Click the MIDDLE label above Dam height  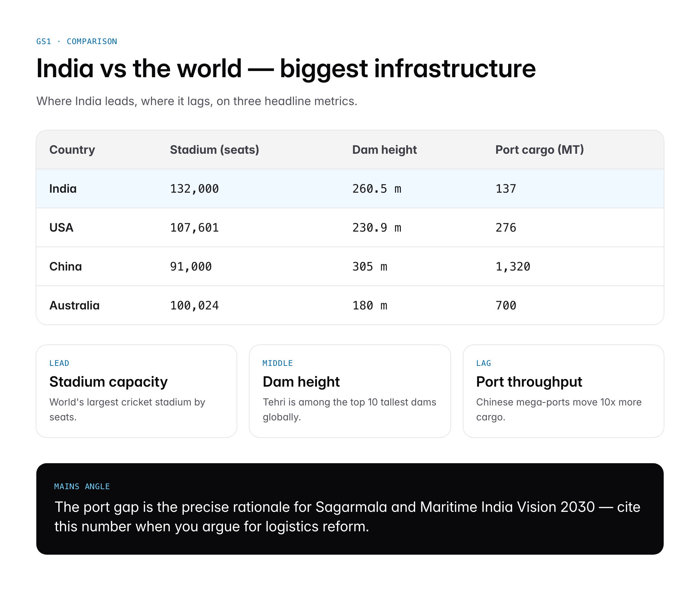point(277,363)
